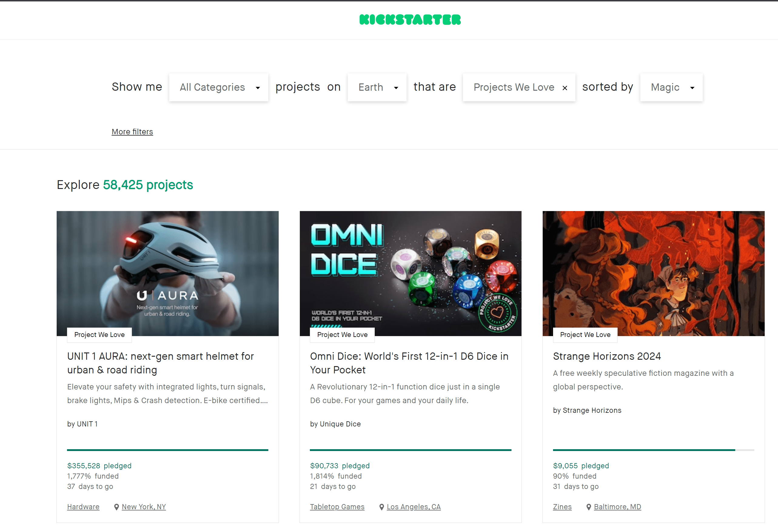Screen dimensions: 778x532
Task: Remove the Projects We Love filter (x)
Action: pos(565,88)
